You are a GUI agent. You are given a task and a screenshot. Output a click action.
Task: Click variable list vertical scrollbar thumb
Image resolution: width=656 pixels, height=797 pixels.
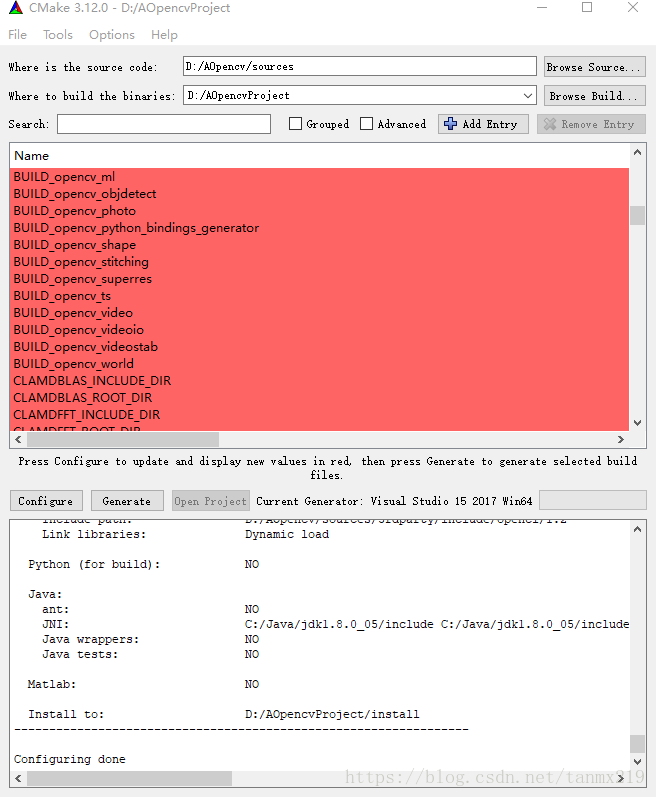tap(637, 215)
